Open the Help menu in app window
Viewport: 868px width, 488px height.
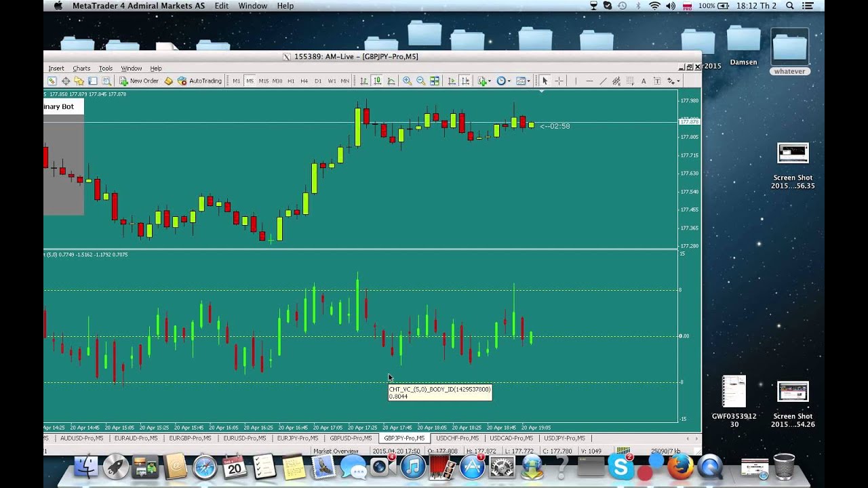[x=156, y=68]
